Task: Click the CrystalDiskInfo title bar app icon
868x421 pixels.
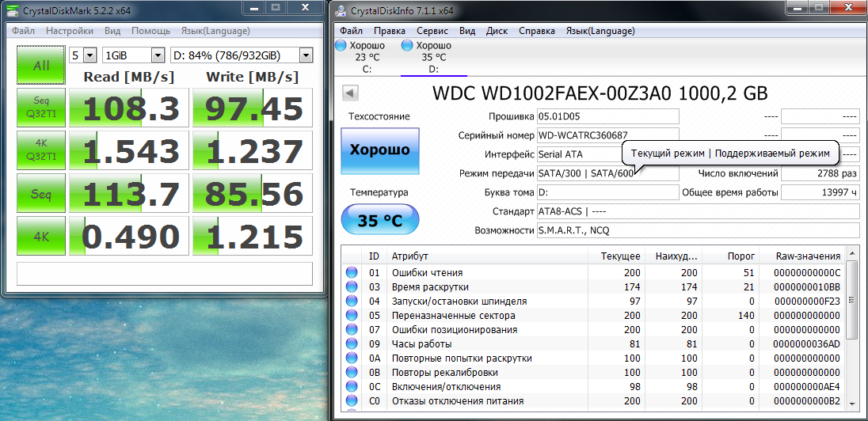Action: tap(342, 11)
